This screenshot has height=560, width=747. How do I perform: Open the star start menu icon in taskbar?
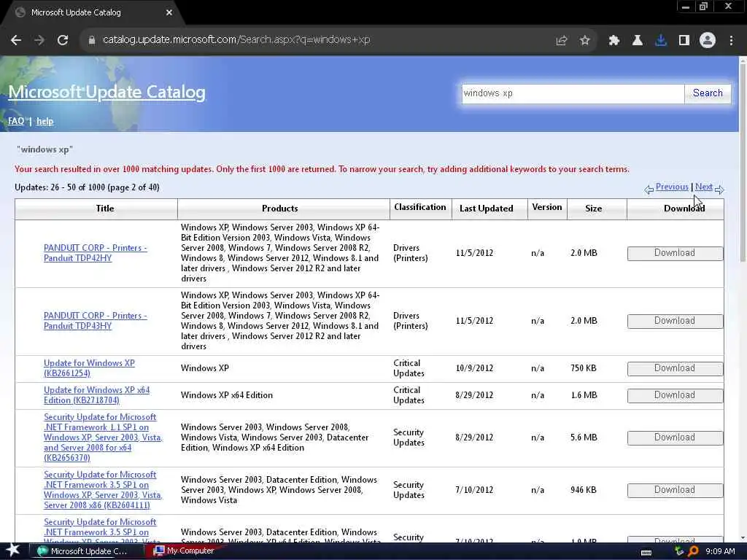pos(12,551)
